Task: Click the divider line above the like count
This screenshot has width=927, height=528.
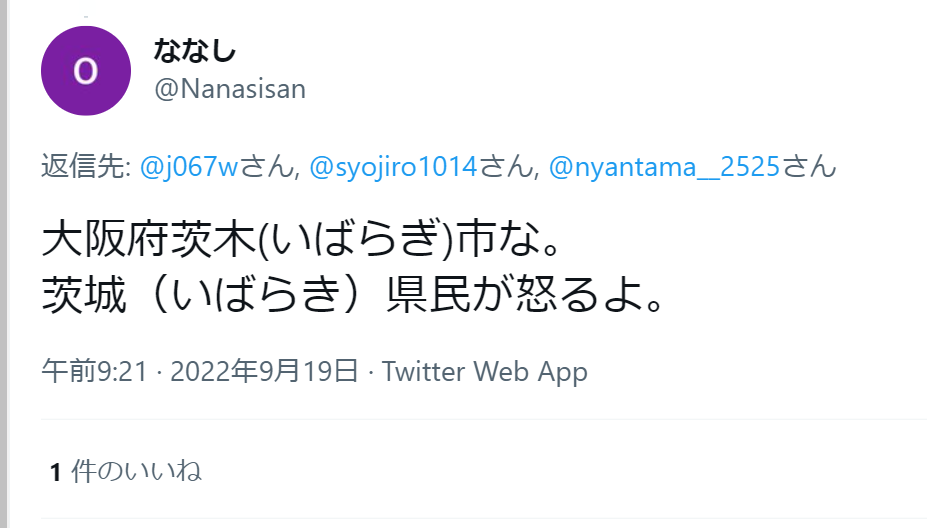Action: 484,420
